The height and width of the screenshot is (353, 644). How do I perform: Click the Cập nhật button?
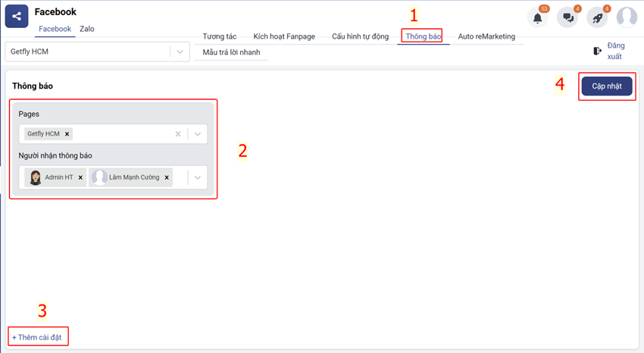point(607,86)
